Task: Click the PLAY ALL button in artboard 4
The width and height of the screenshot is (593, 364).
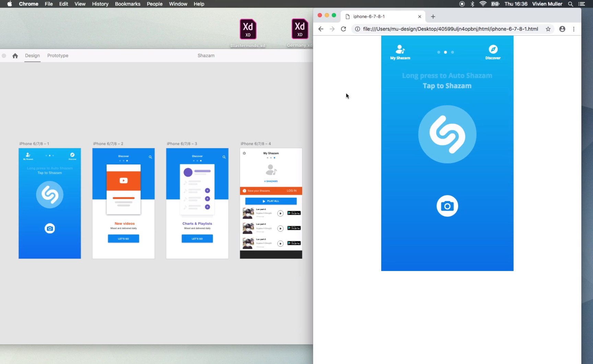Action: pos(271,201)
